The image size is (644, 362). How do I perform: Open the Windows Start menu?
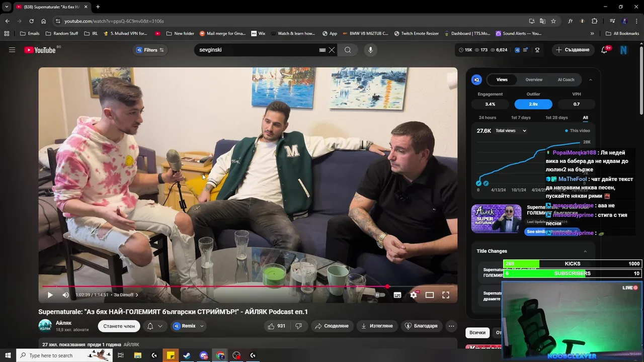[x=8, y=355]
